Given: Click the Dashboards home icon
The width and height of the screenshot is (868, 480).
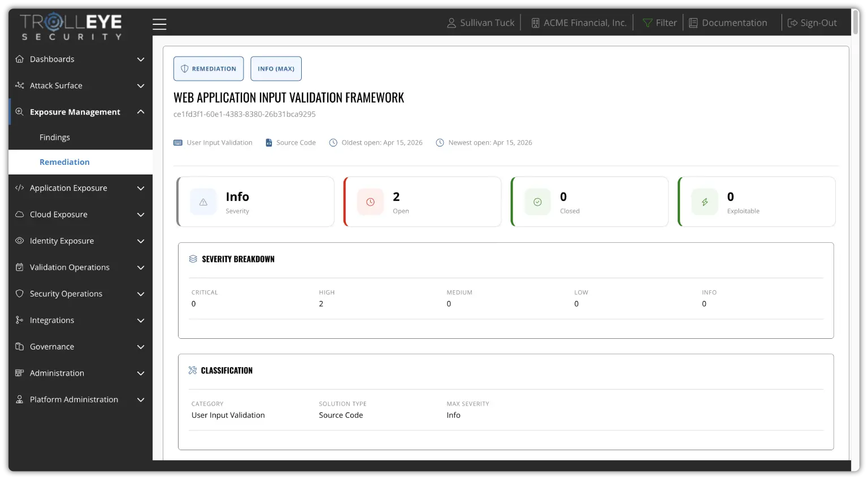Looking at the screenshot, I should click(x=19, y=59).
